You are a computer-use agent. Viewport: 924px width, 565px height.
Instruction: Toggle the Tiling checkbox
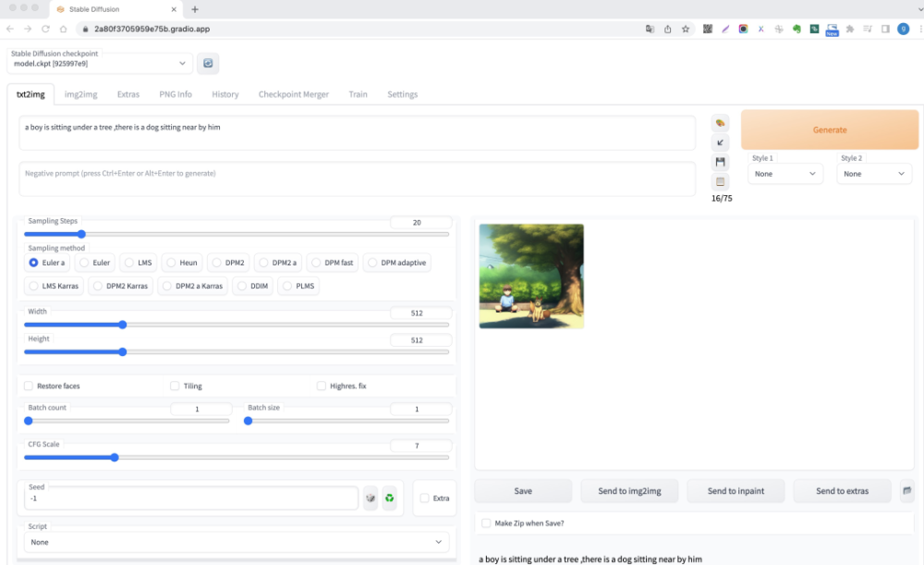175,386
